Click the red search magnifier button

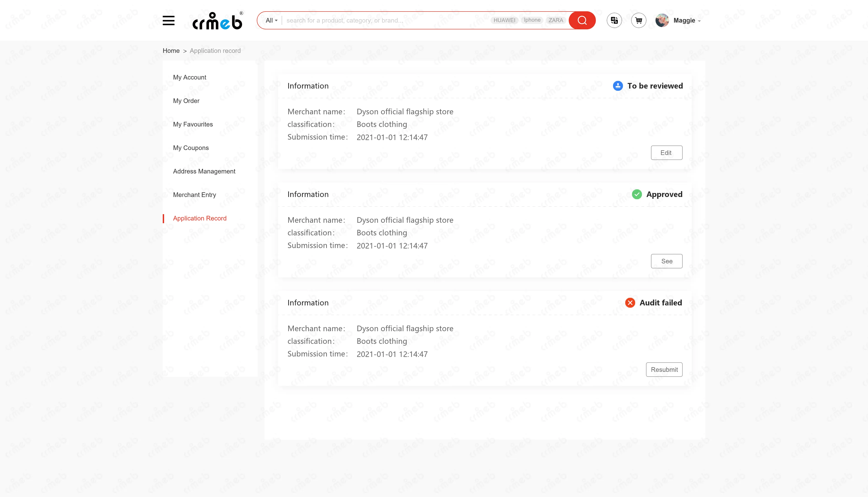point(582,21)
